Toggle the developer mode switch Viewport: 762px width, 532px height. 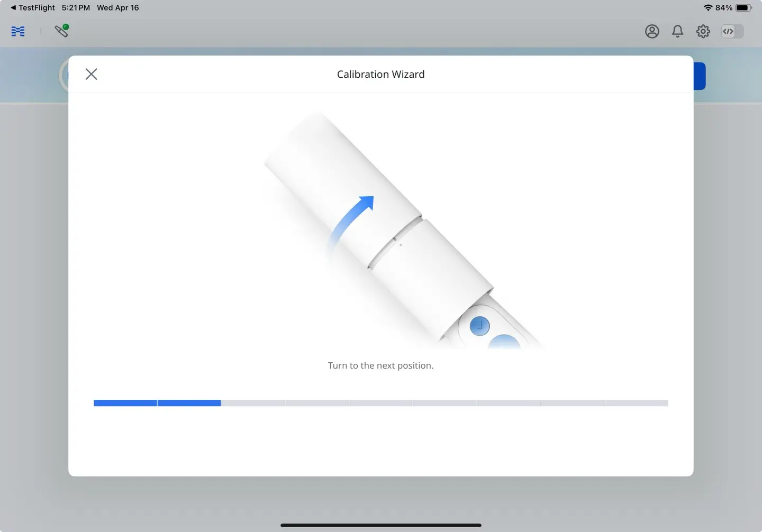[732, 31]
